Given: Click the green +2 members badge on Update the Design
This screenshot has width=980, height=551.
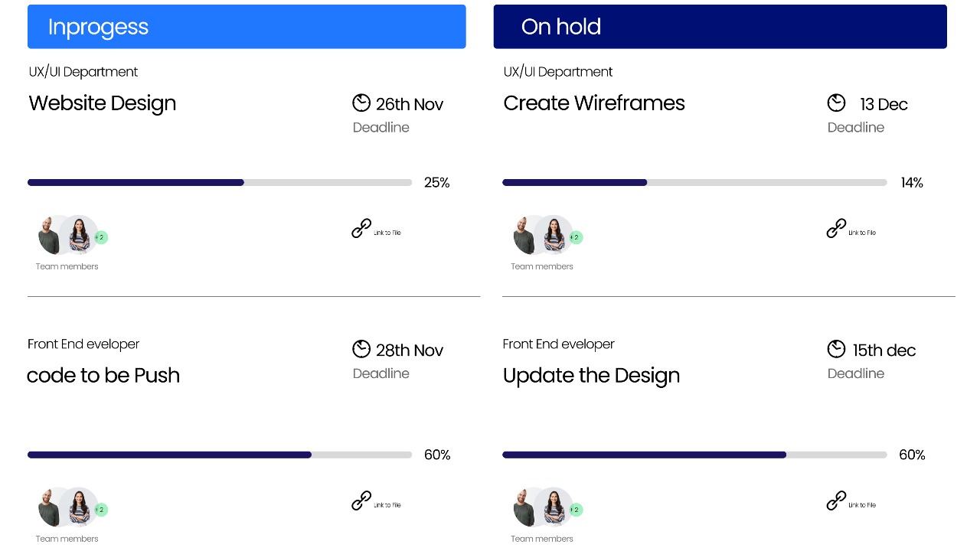Looking at the screenshot, I should 576,510.
